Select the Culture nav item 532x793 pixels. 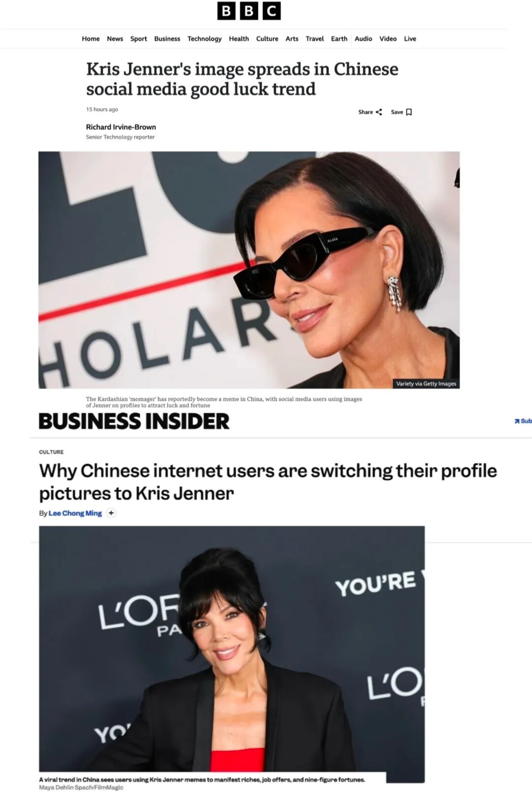click(267, 38)
